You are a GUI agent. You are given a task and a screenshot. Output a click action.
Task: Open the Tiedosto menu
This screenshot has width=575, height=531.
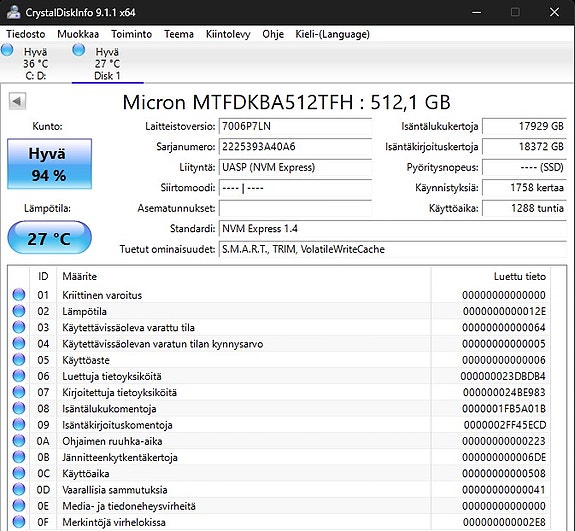click(x=26, y=34)
